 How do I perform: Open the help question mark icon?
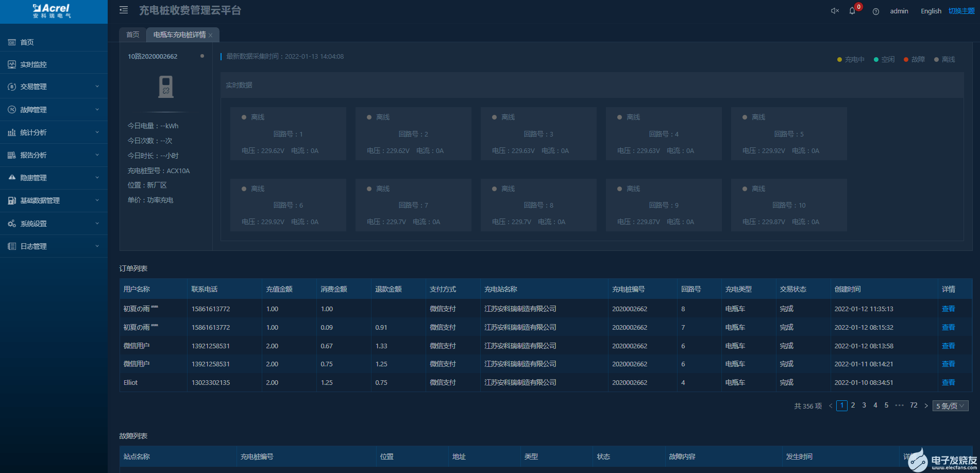pyautogui.click(x=876, y=11)
